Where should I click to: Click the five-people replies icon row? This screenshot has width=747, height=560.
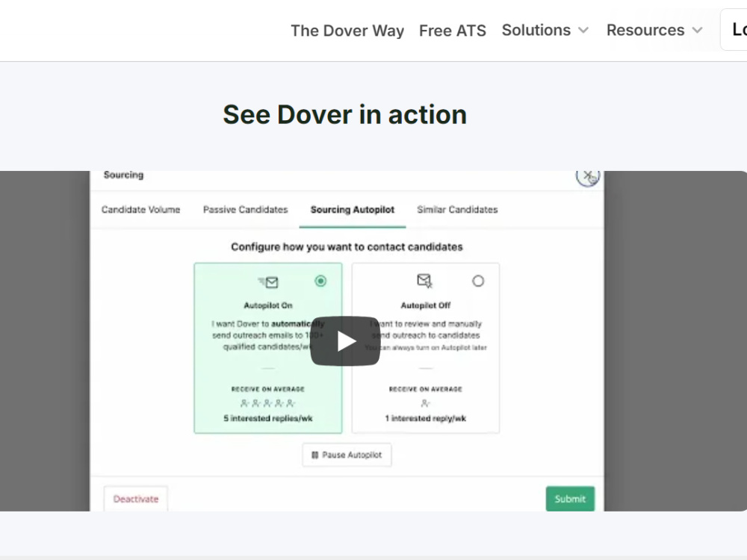[x=268, y=403]
